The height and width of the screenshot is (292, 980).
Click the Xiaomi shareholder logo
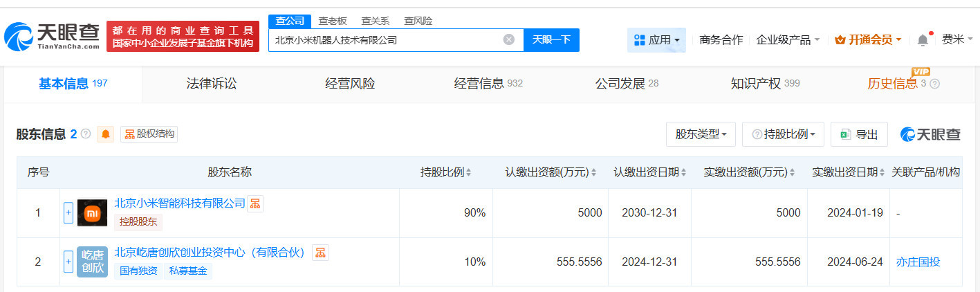92,213
